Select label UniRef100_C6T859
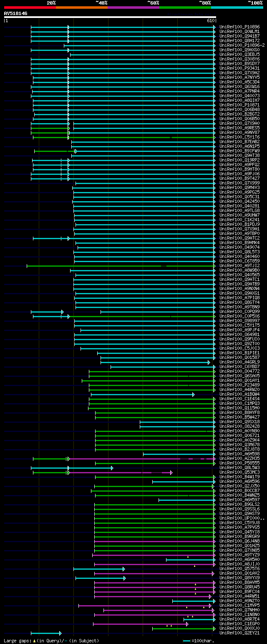This screenshot has width=267, height=644. pos(239,261)
